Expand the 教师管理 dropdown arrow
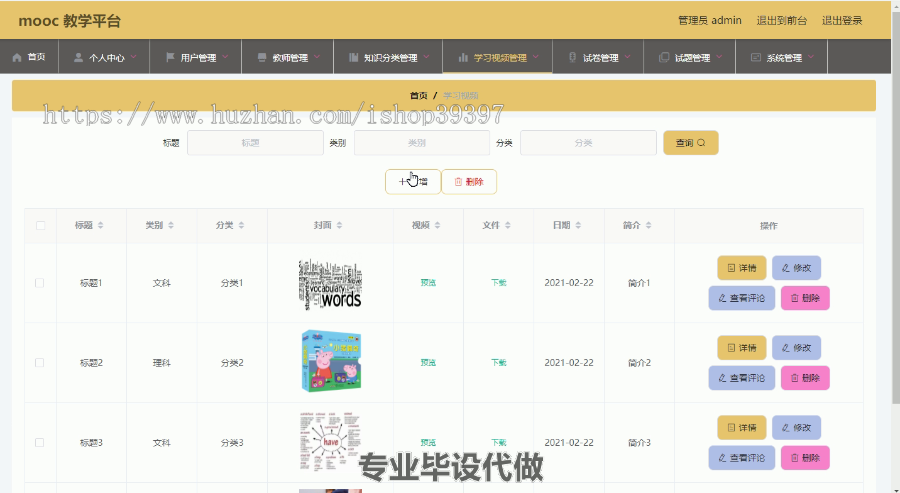The image size is (900, 493). (317, 57)
